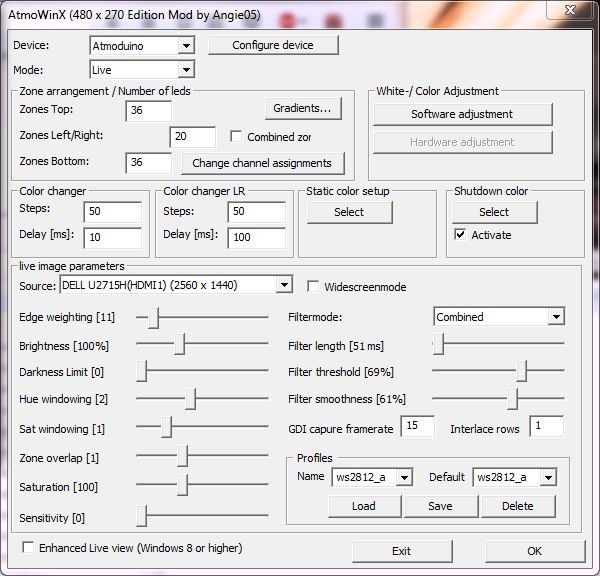Click the Configure device button
600x576 pixels.
[x=273, y=45]
